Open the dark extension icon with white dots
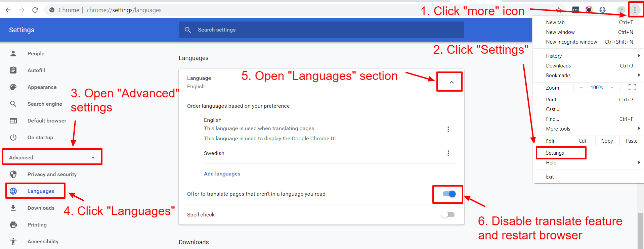The width and height of the screenshot is (644, 249). tap(575, 10)
